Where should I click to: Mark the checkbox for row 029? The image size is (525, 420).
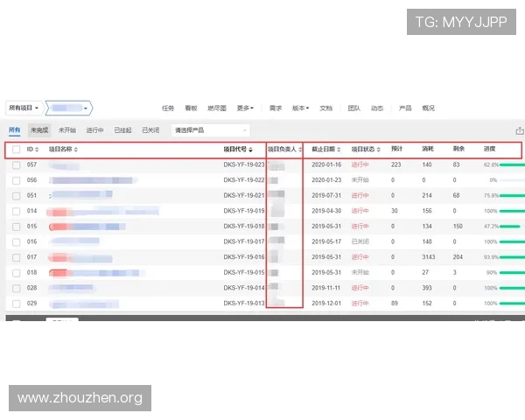tap(16, 304)
